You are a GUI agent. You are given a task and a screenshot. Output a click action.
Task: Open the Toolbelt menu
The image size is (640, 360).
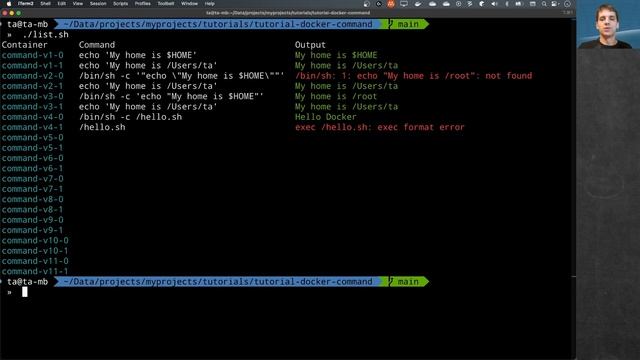coord(166,4)
